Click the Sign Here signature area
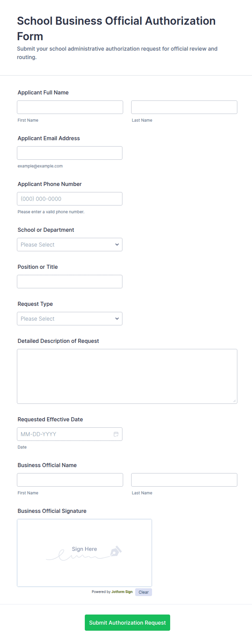Screen dimensions: 252x644 point(85,553)
